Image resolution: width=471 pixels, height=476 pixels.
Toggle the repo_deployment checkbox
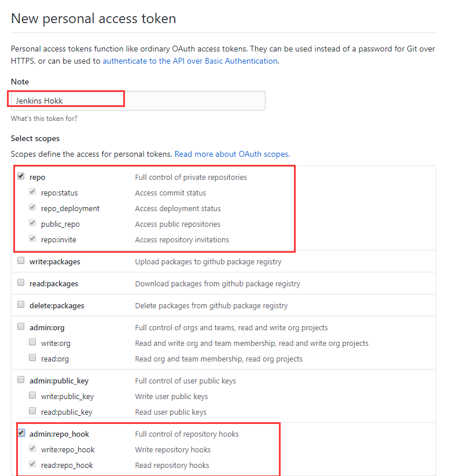click(32, 208)
